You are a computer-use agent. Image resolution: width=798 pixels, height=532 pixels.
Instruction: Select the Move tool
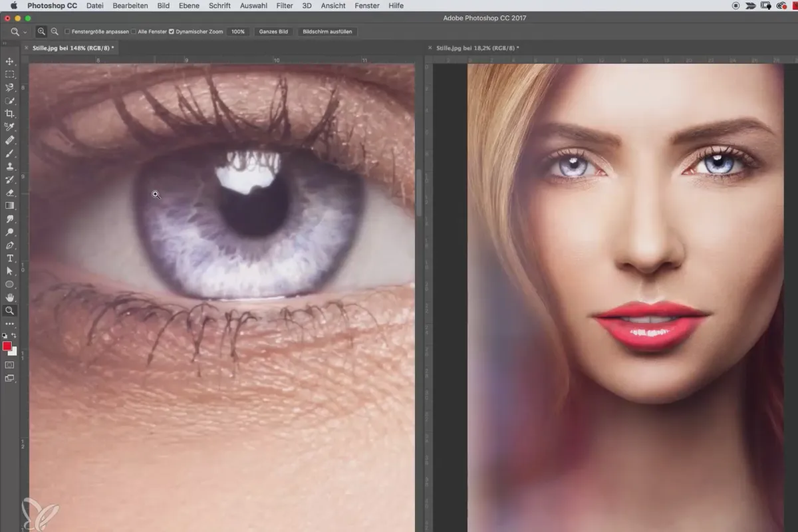click(10, 61)
